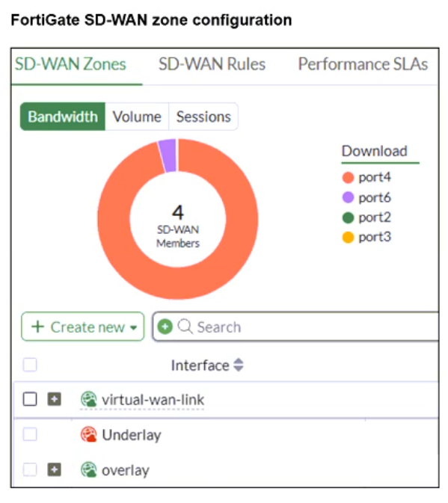Viewport: 448px width, 503px height.
Task: Click the virtual-wan-link zone icon
Action: pos(88,399)
